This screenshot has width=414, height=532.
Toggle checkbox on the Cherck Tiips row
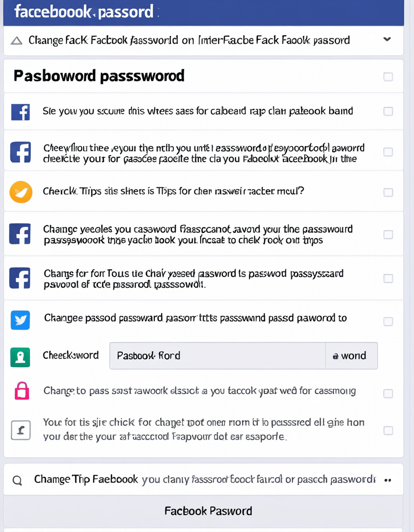[x=388, y=193]
